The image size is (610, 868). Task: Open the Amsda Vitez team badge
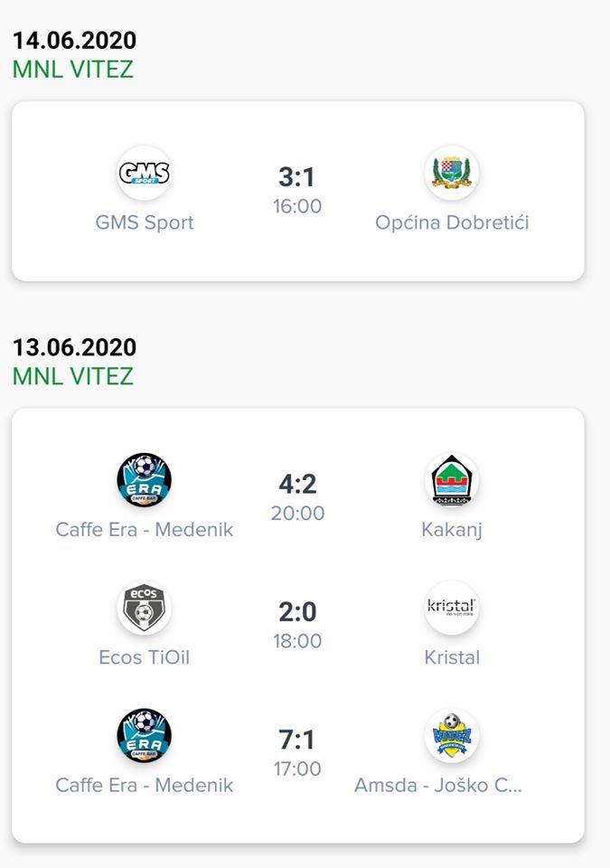(452, 736)
